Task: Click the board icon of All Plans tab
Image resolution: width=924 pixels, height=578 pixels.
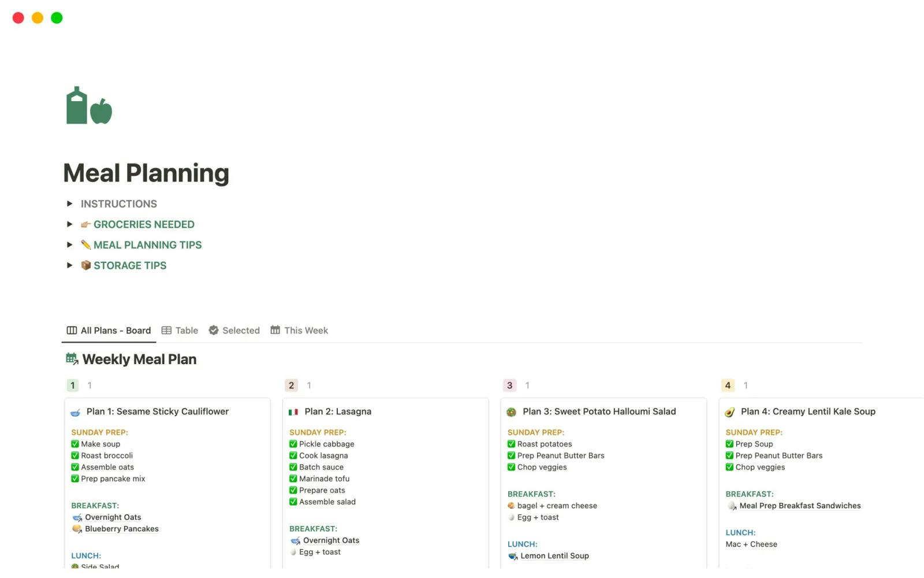Action: click(x=72, y=331)
